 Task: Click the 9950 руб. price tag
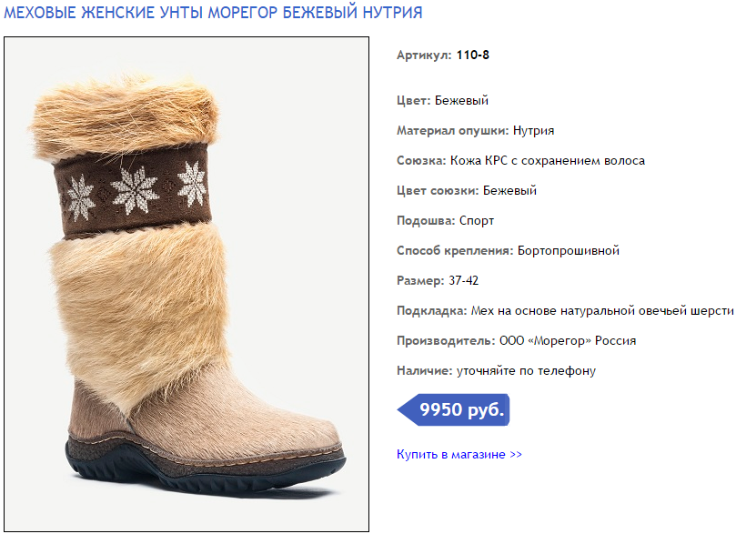pos(453,409)
